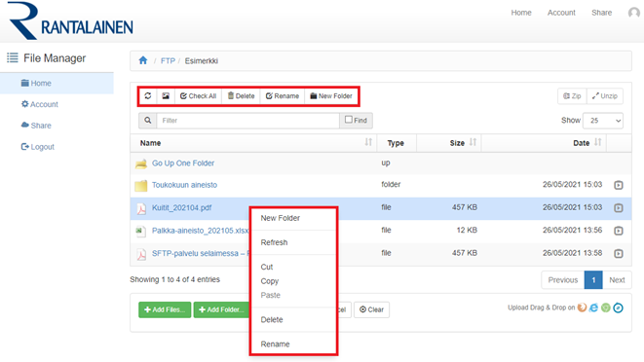
Task: Click action icon in Toukokuun aineisto row
Action: [x=618, y=185]
